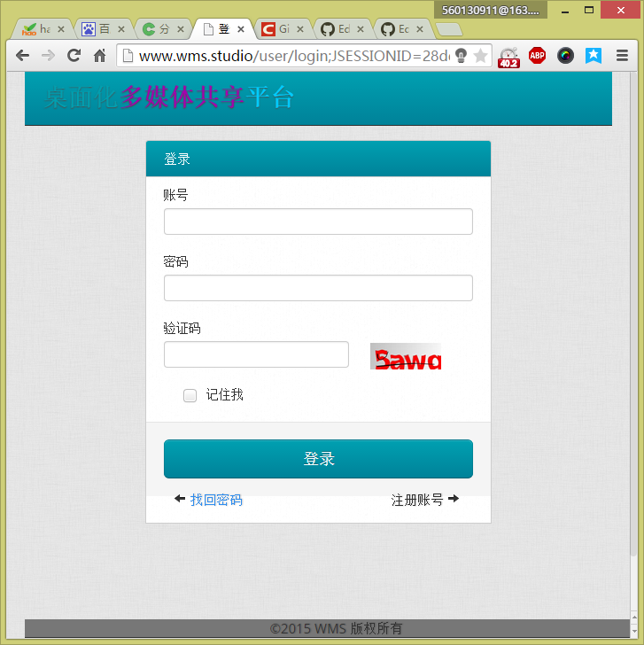This screenshot has height=645, width=644.
Task: Close the current 登 login tab
Action: click(x=241, y=29)
